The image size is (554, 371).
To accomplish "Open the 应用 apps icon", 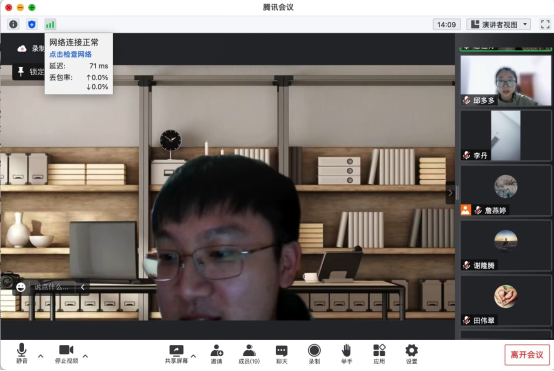I will click(x=379, y=354).
